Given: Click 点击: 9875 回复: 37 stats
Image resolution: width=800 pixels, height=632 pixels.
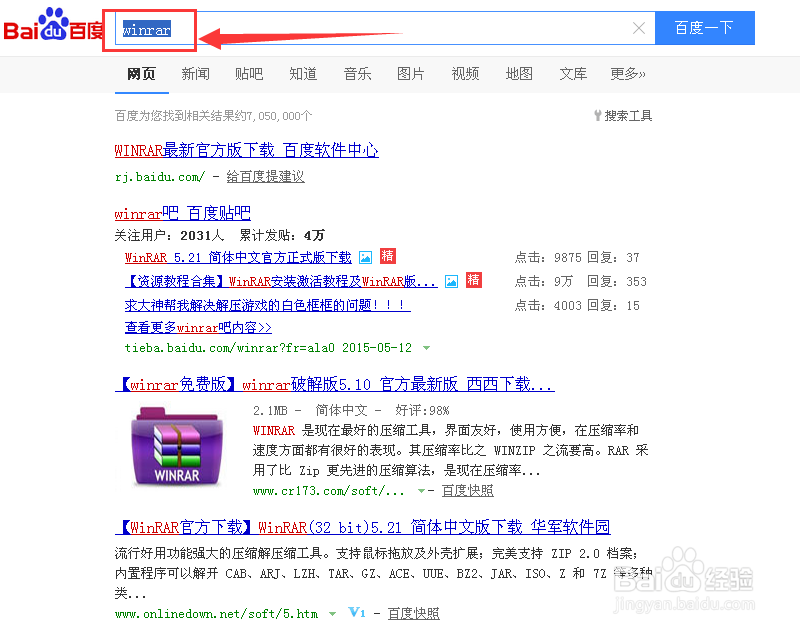Looking at the screenshot, I should (x=577, y=258).
